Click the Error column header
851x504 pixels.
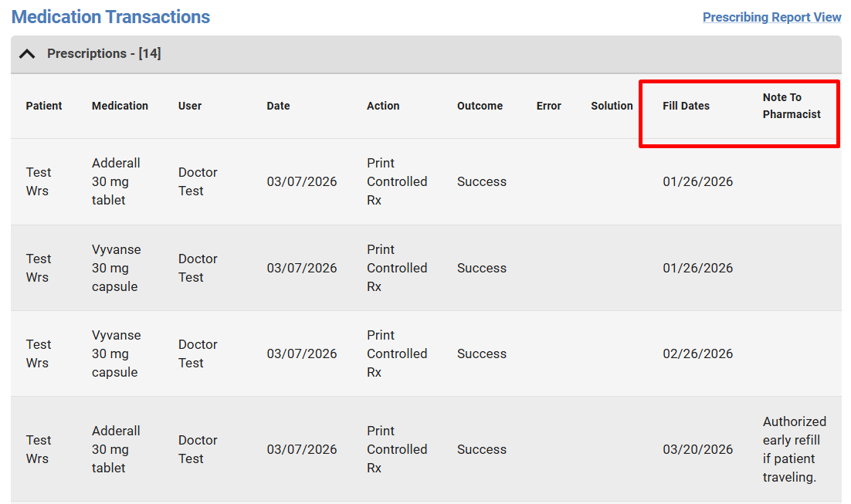tap(548, 106)
